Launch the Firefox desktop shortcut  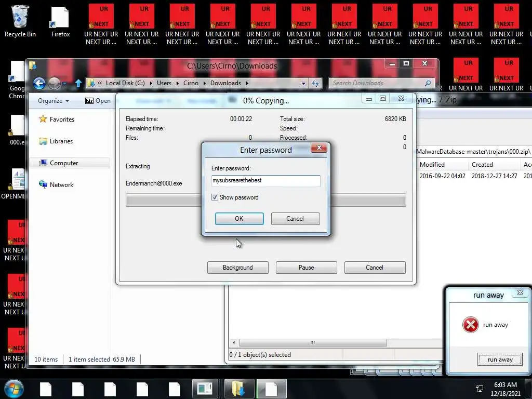[60, 21]
